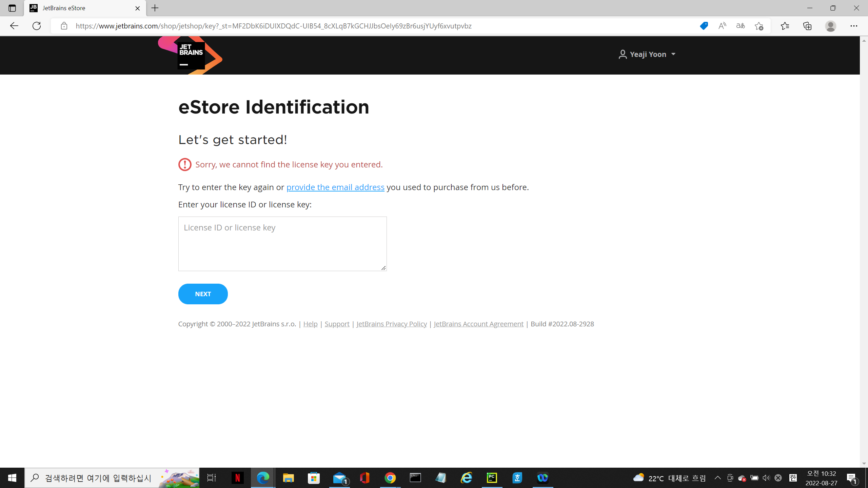Image resolution: width=868 pixels, height=488 pixels.
Task: Open the weather widget showing 22°C
Action: [x=669, y=478]
